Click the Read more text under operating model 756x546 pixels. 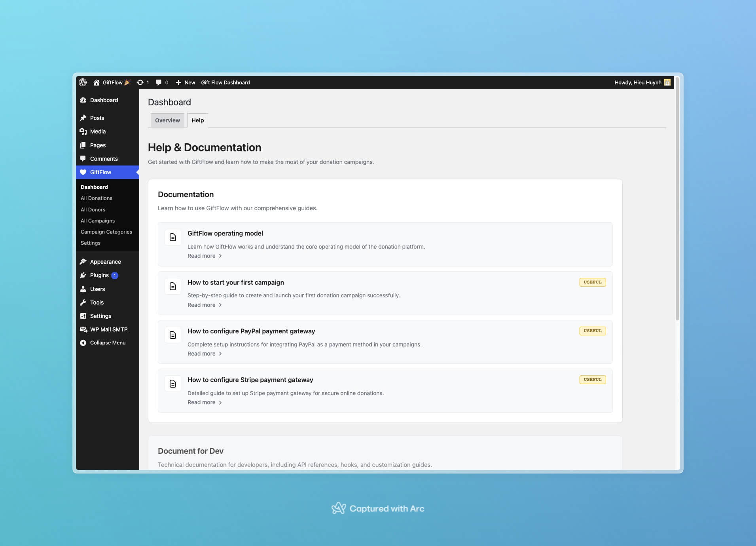(x=201, y=256)
